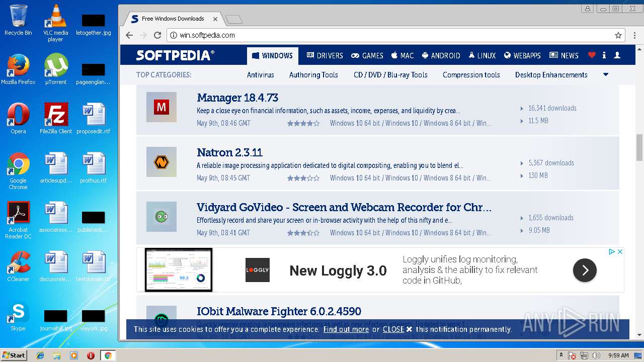Screen dimensions: 644x362
Task: Open Google Chrome desktop shortcut
Action: [18, 171]
